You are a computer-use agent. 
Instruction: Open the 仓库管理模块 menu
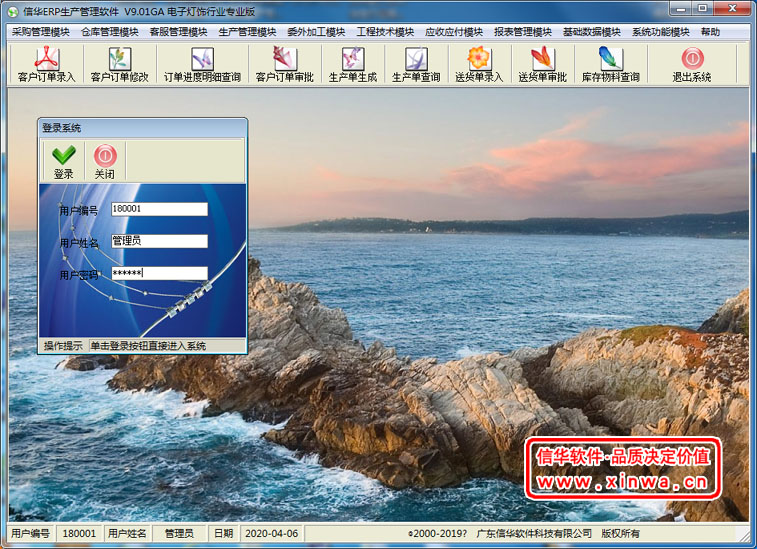tap(110, 32)
